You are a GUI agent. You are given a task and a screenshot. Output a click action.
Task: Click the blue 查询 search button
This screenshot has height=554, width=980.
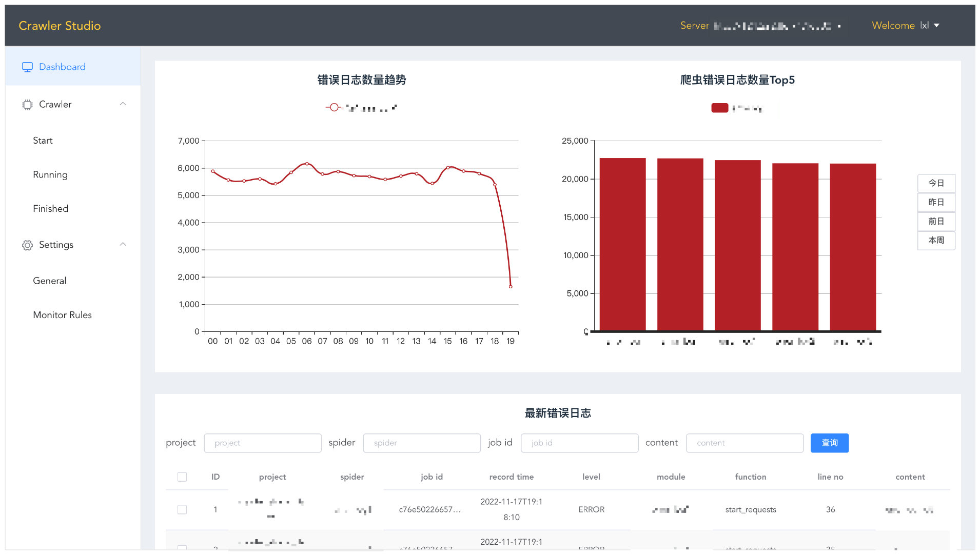click(x=830, y=443)
